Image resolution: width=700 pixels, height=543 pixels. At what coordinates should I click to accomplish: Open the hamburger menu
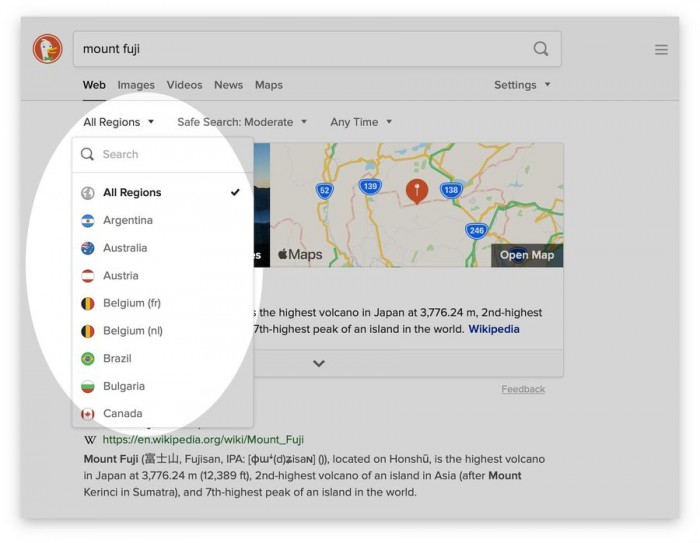click(x=661, y=50)
